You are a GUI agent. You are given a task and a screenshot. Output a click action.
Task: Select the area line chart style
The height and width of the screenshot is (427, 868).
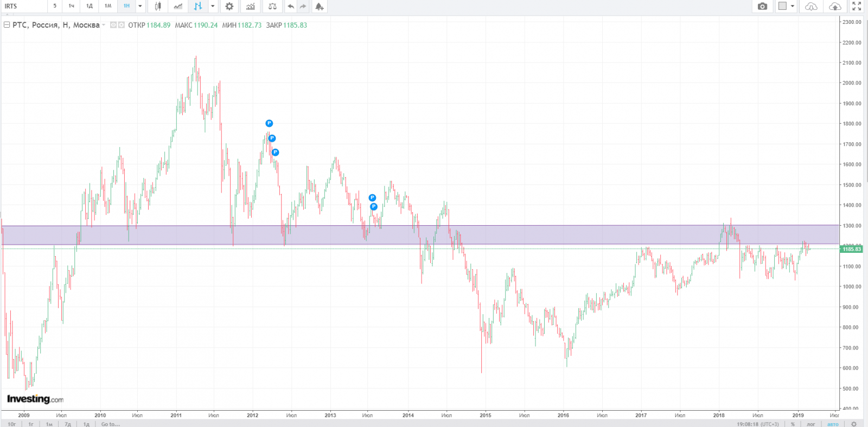coord(178,7)
